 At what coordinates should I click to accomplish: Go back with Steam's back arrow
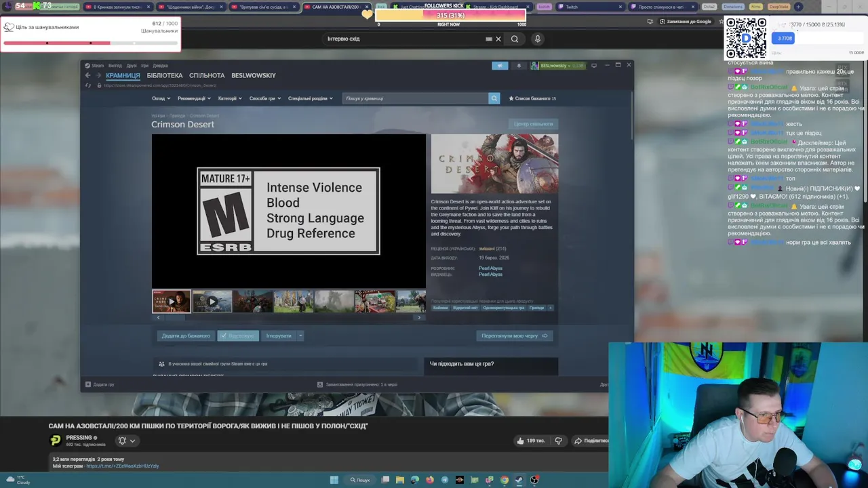pos(87,75)
